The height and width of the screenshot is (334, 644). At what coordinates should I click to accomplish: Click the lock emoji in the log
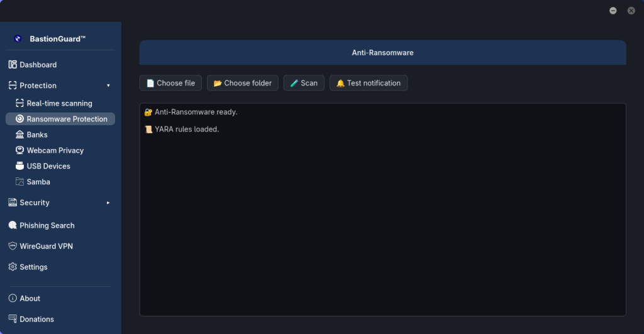point(148,112)
